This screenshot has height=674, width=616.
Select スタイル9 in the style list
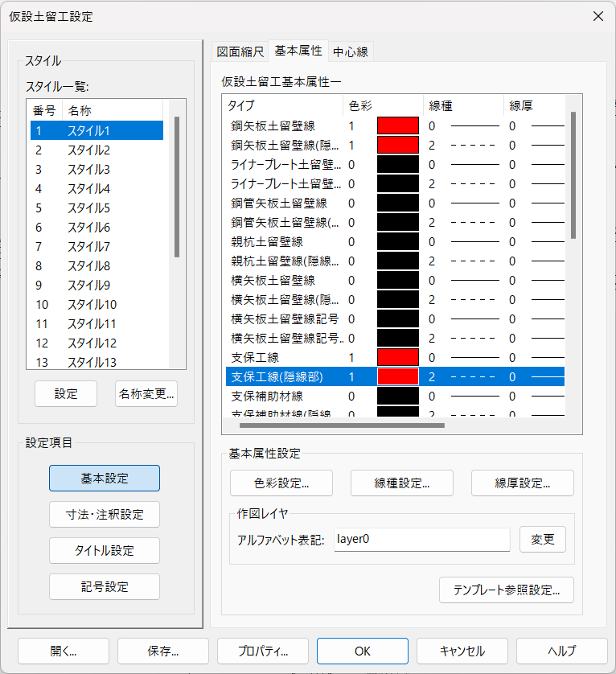pyautogui.click(x=97, y=285)
